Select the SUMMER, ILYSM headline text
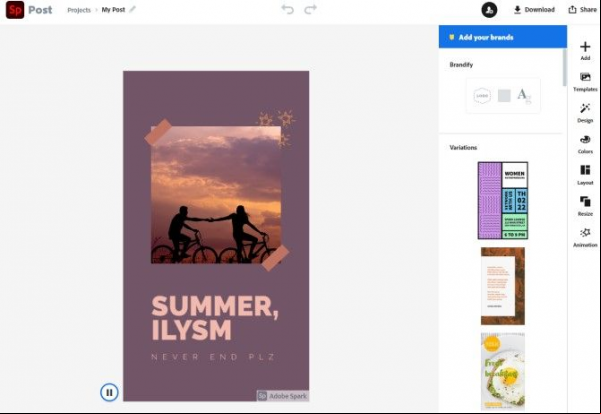 point(215,318)
